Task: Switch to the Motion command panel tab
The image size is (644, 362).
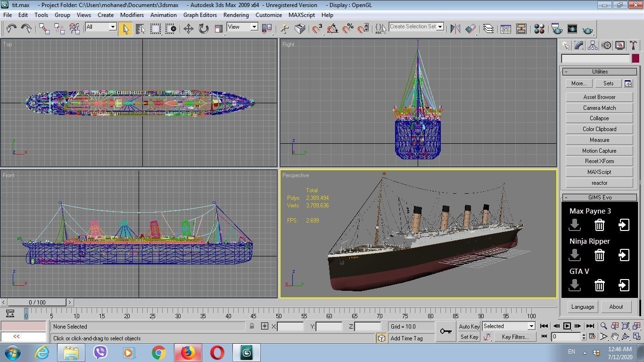Action: (x=607, y=45)
